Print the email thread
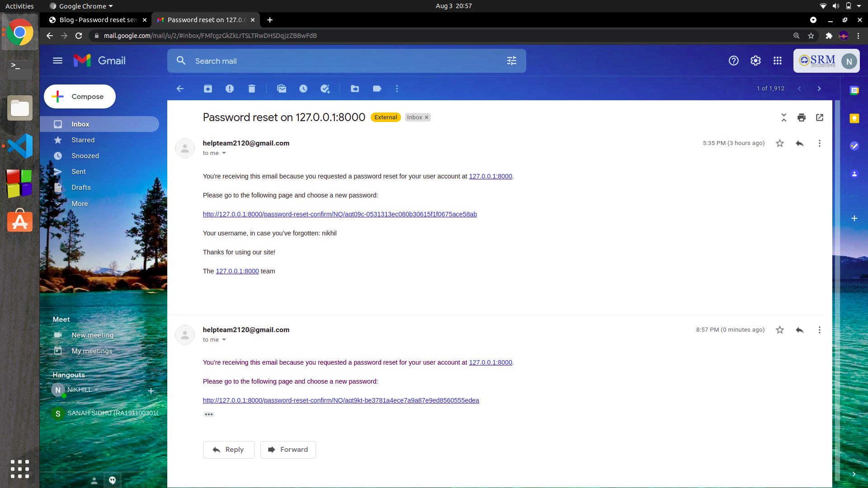 coord(802,117)
